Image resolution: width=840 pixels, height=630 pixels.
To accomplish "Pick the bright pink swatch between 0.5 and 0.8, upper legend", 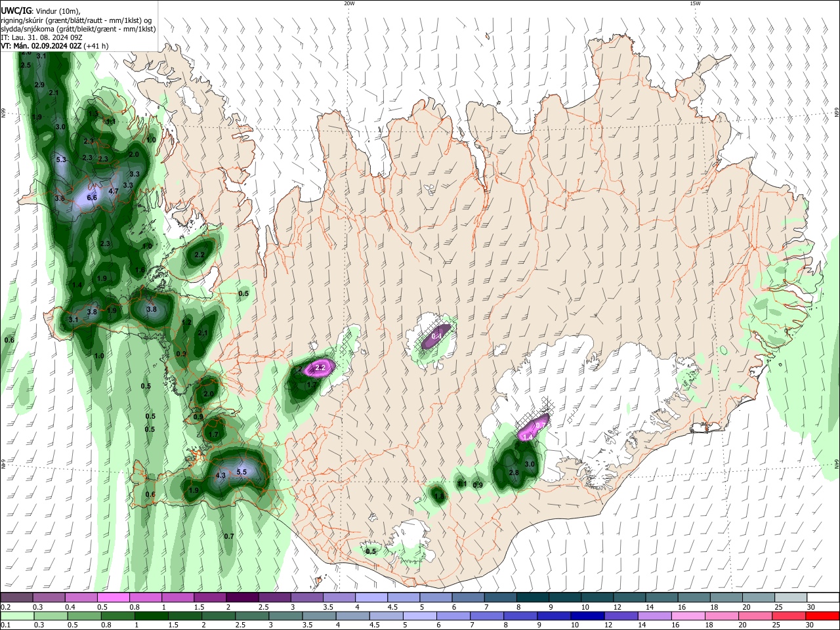I will coord(113,598).
